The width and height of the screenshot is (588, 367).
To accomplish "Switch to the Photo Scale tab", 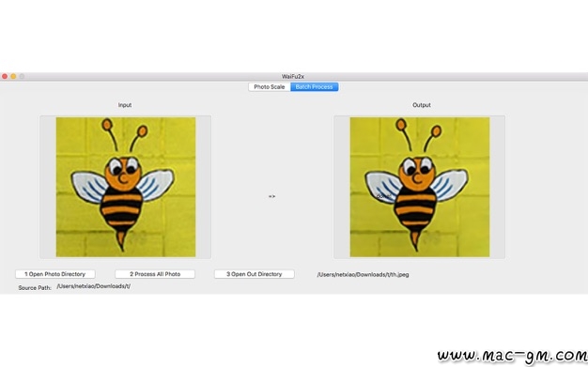I will (x=270, y=87).
